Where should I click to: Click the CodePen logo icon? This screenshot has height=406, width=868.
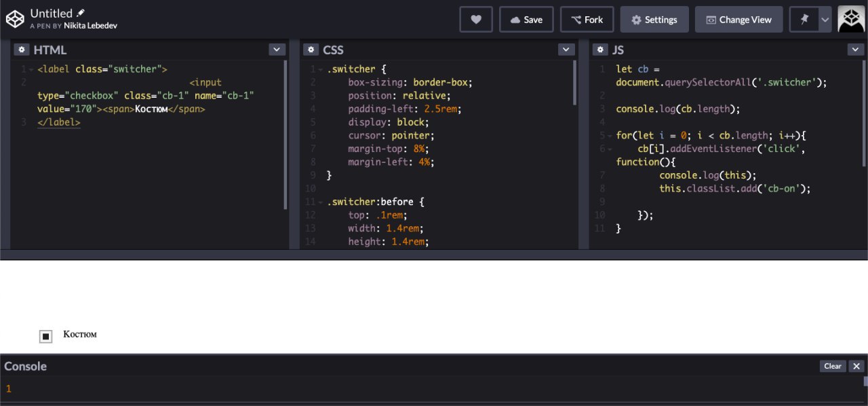pyautogui.click(x=15, y=19)
